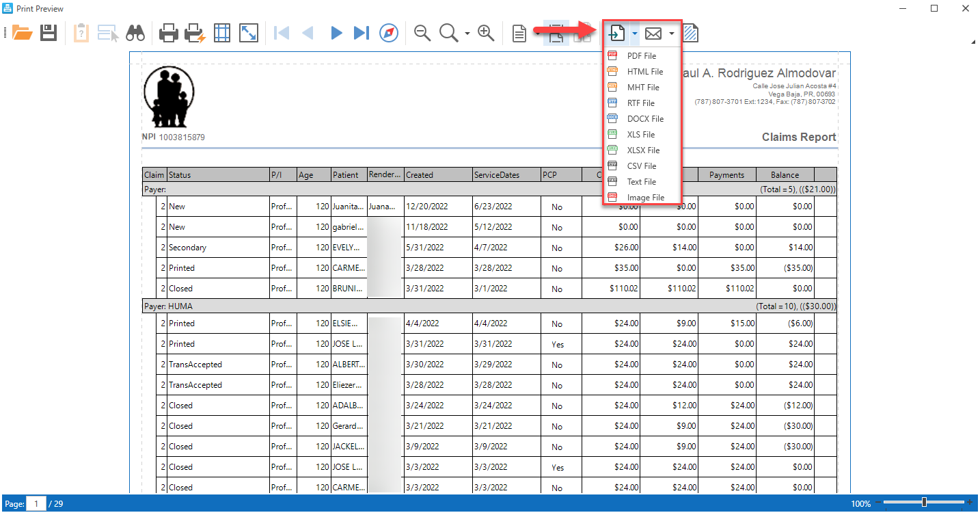Choose Image File export option
Viewport: 980px width, 515px height.
point(642,198)
